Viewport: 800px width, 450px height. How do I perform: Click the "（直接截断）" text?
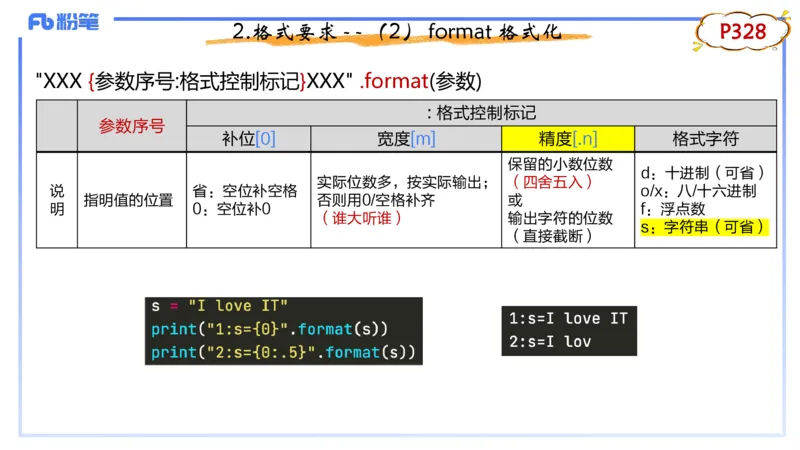(552, 236)
